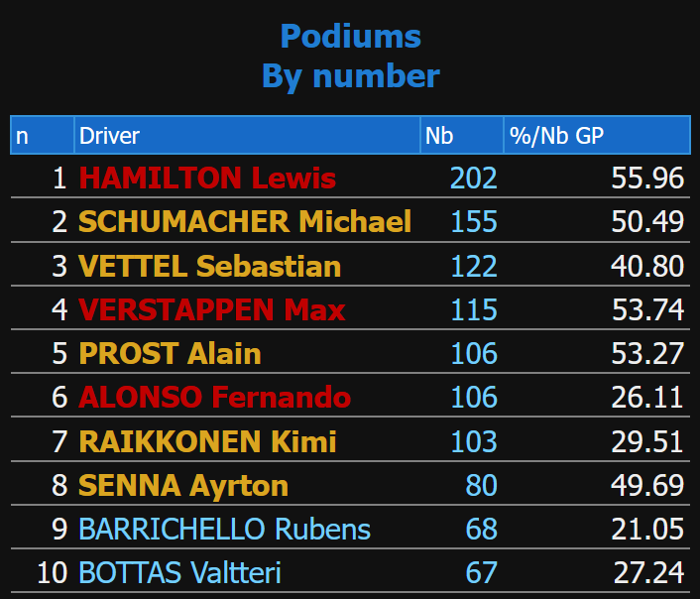The width and height of the screenshot is (700, 599).
Task: Open Hamilton's 202 podiums count
Action: tap(473, 179)
